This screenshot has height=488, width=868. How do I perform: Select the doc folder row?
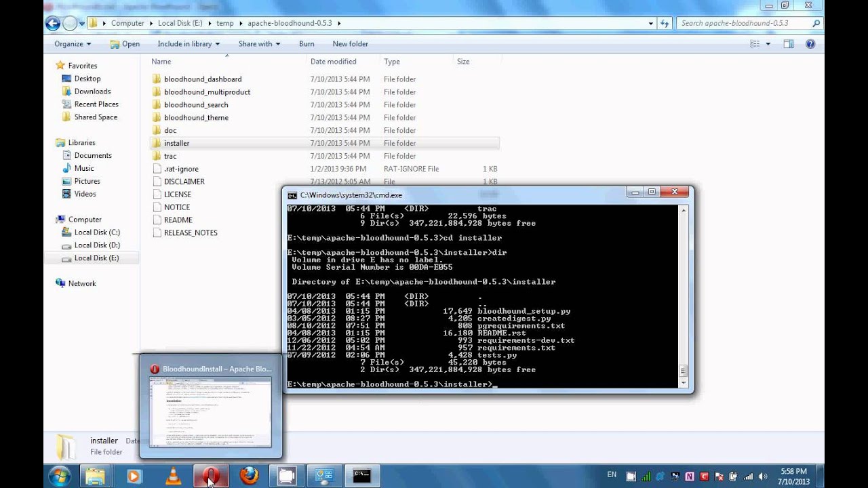(325, 131)
